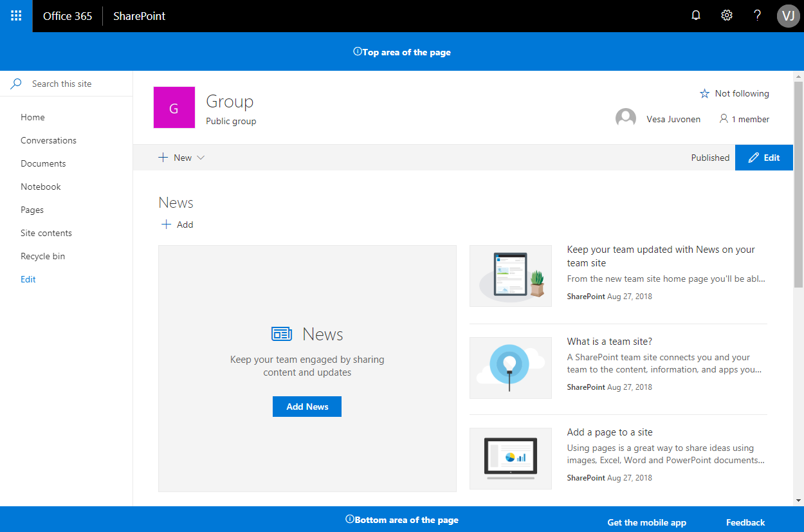Toggle following via the Not following star
This screenshot has height=532, width=804.
pyautogui.click(x=704, y=93)
